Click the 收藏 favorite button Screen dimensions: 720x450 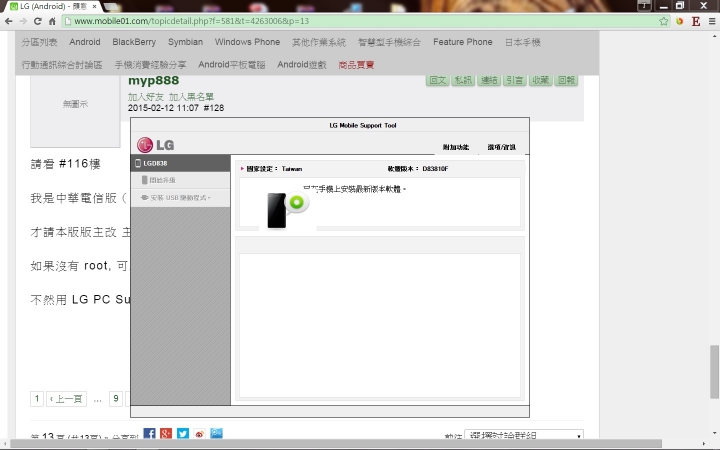tap(540, 80)
